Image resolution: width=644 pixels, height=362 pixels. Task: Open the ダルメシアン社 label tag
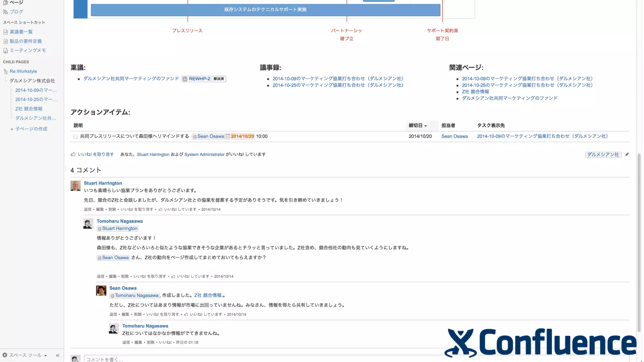603,154
